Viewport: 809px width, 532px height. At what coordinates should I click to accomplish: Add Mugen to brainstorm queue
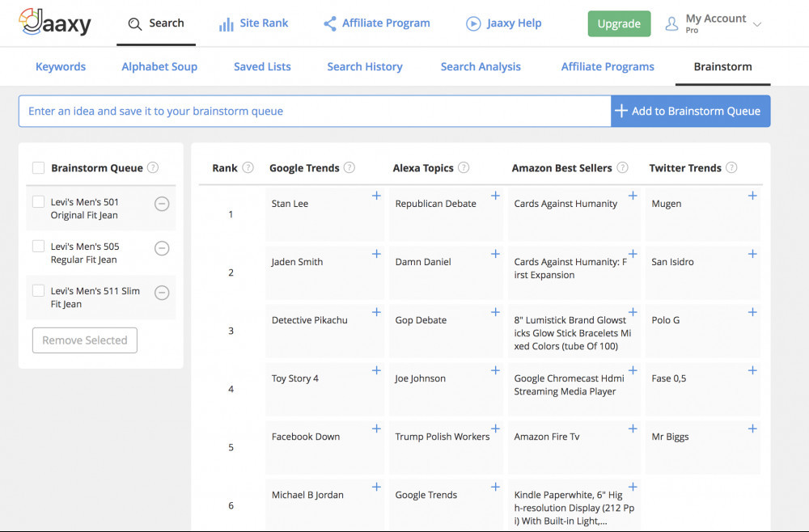(x=752, y=196)
